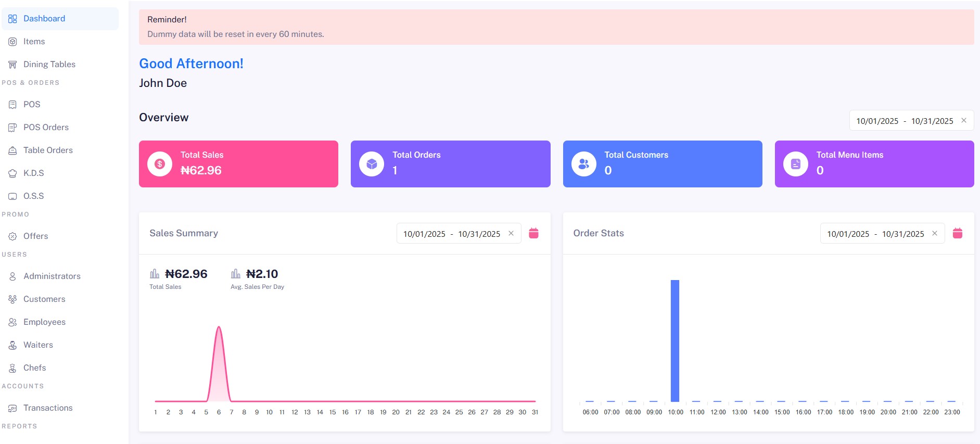This screenshot has height=444, width=980.
Task: Clear the Order Stats date range
Action: click(935, 233)
